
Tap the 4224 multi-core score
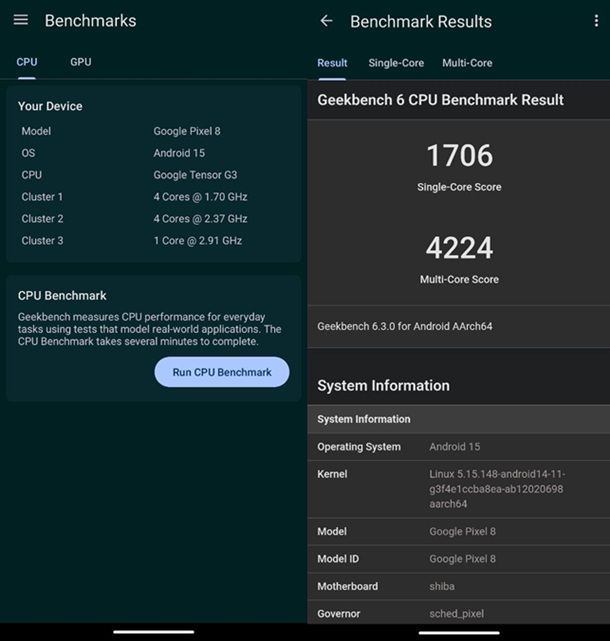pyautogui.click(x=460, y=248)
